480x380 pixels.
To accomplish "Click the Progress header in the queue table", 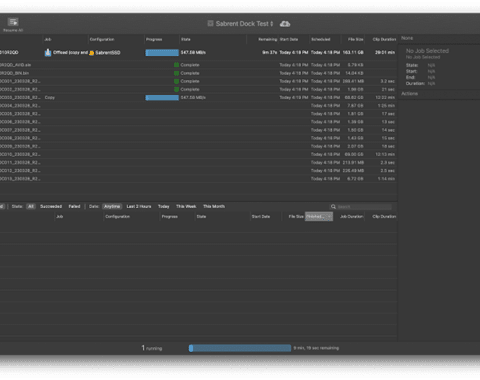I will pos(154,39).
